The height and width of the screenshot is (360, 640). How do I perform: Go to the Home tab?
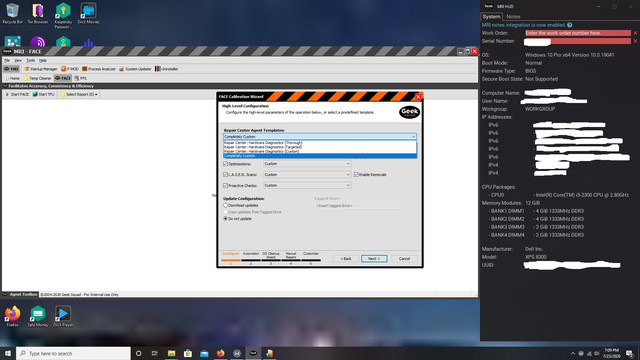pos(12,78)
